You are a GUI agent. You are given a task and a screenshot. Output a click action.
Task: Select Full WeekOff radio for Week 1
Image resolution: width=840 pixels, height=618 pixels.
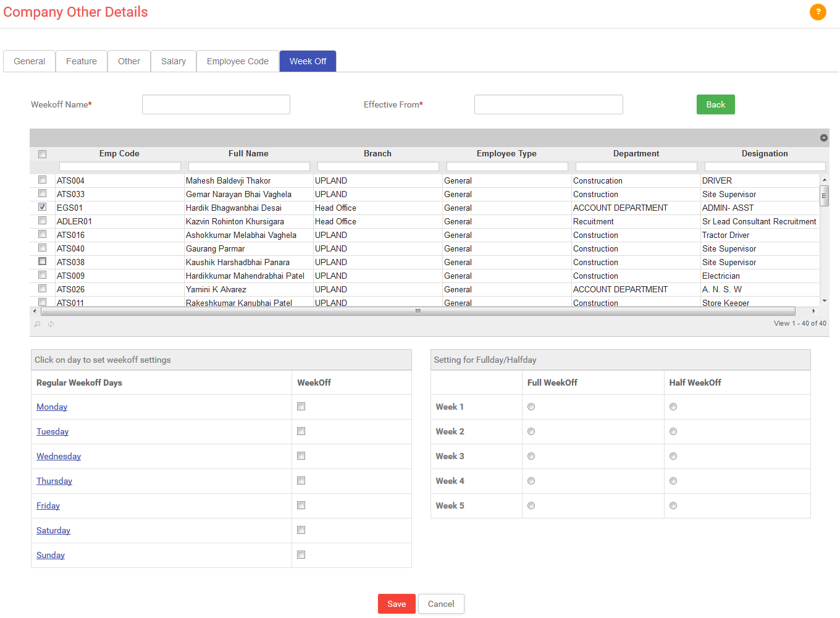(x=531, y=407)
